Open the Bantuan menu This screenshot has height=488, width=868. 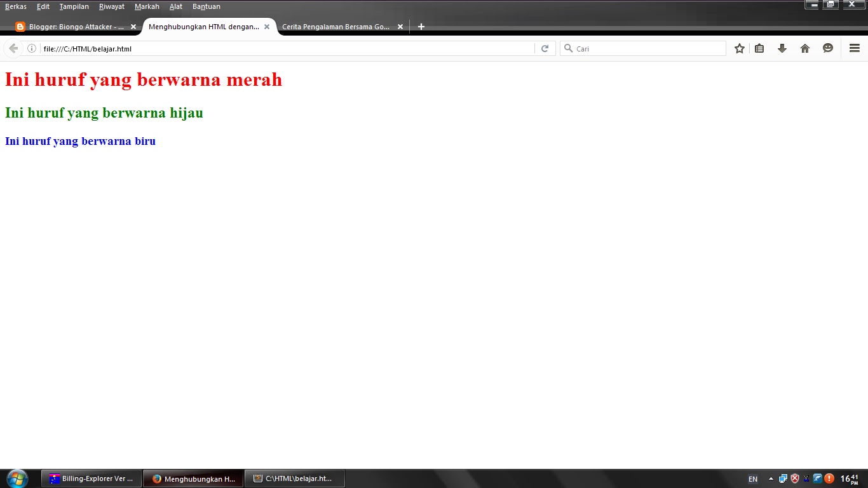[207, 6]
